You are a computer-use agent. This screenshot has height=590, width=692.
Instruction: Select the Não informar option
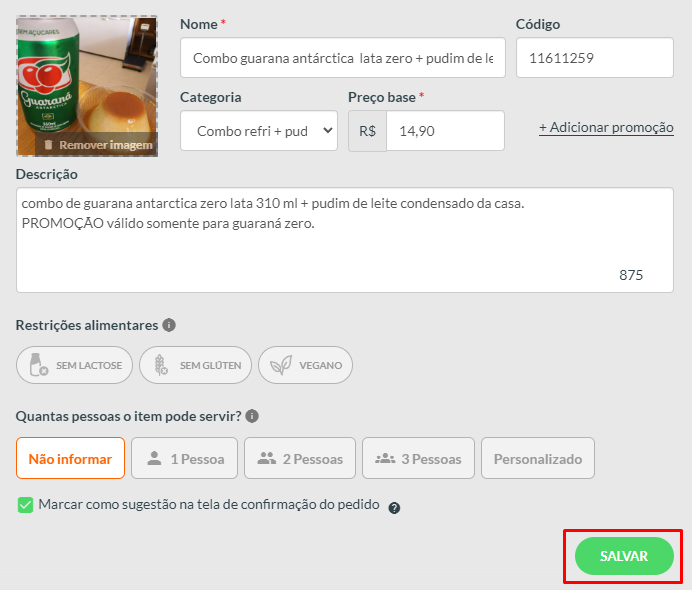(x=71, y=458)
